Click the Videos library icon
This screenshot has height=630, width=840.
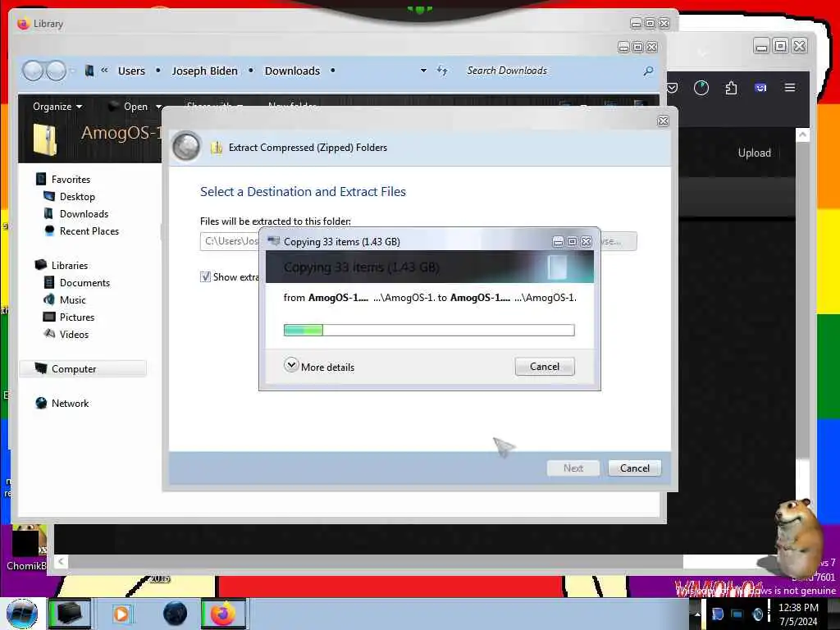click(49, 333)
